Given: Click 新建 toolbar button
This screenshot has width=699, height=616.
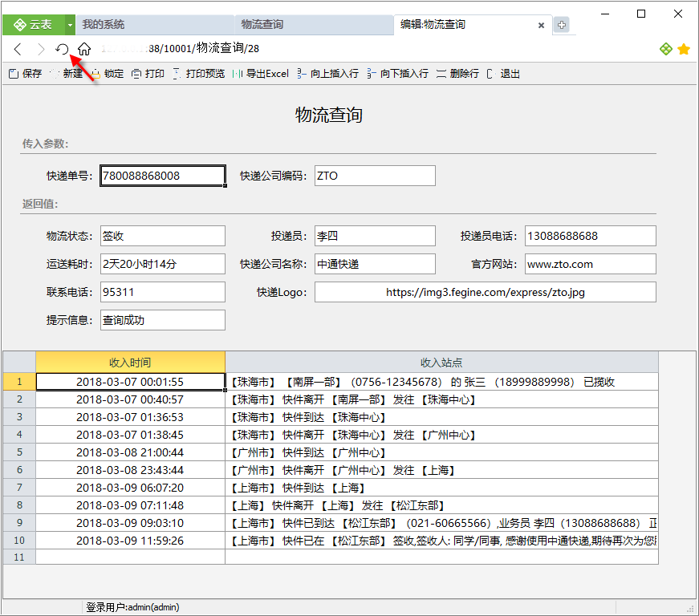Looking at the screenshot, I should 67,74.
